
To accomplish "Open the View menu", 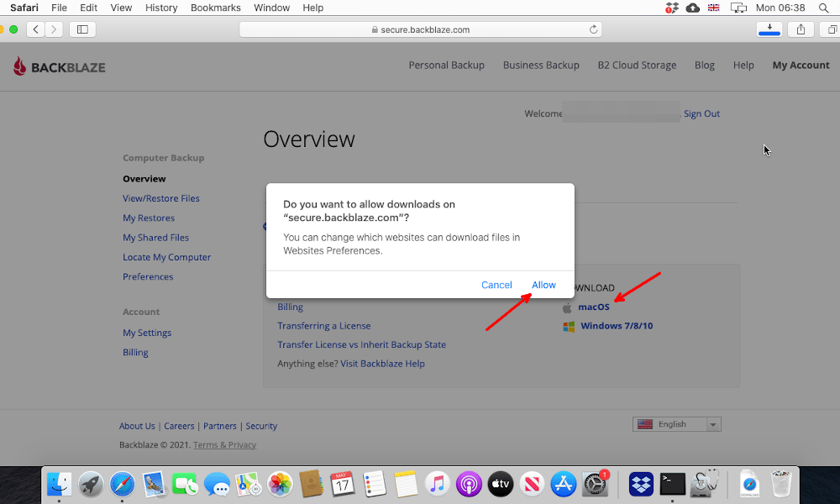I will click(x=121, y=8).
